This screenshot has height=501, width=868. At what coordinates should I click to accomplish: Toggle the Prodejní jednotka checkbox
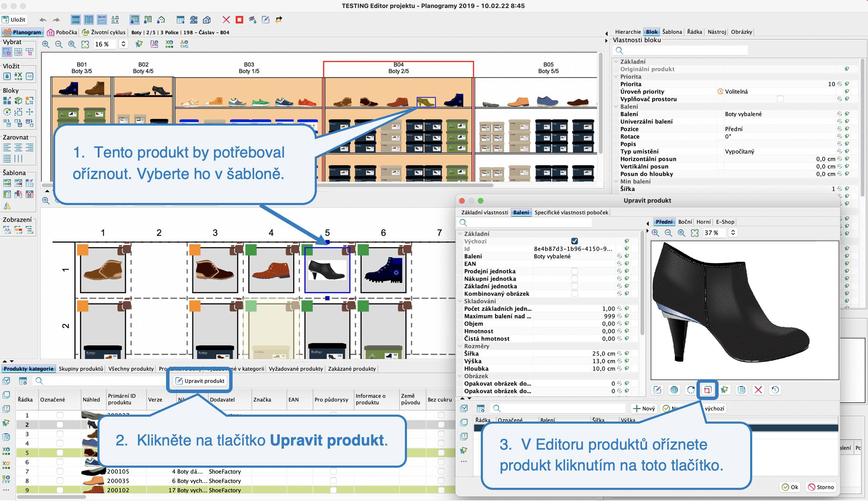tap(574, 271)
